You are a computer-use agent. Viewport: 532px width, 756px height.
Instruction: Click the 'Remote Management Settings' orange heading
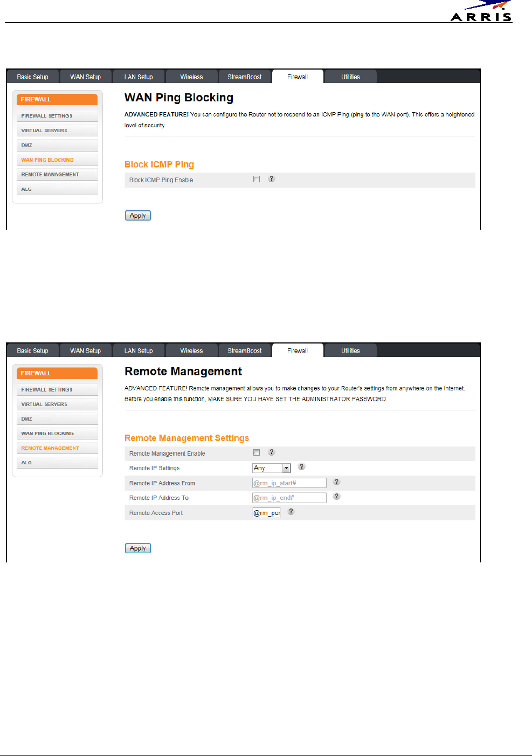coord(186,438)
